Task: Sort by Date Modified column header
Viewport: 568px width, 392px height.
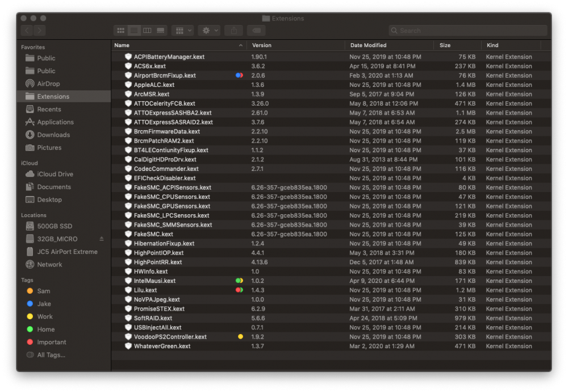Action: [368, 45]
